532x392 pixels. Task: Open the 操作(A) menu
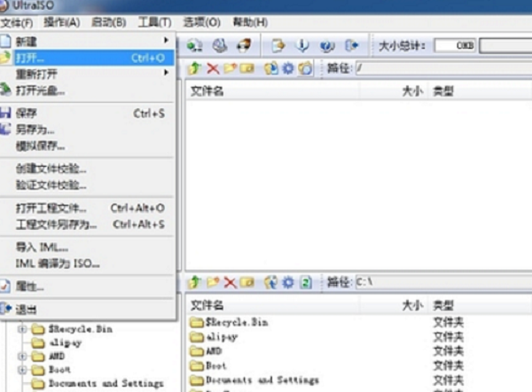coord(62,23)
